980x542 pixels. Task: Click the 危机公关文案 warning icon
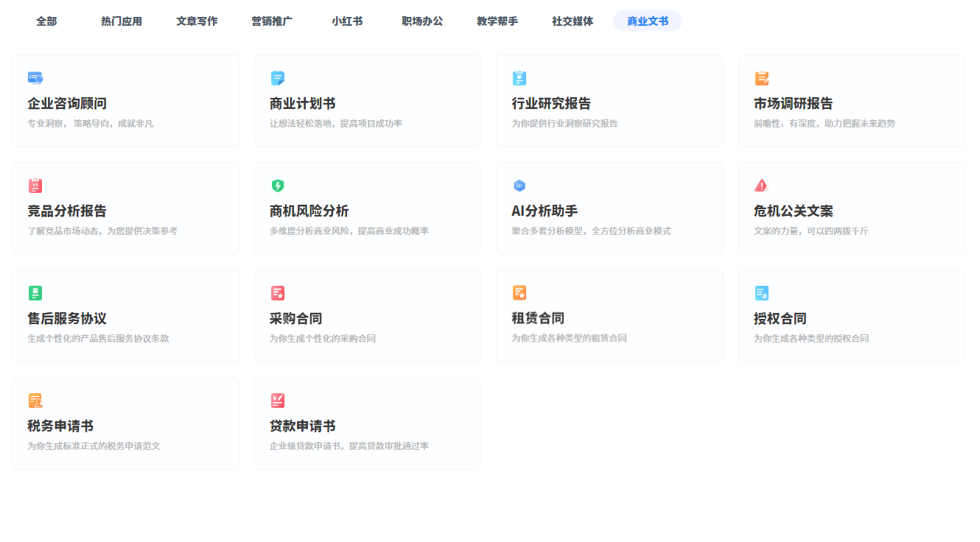pos(762,186)
